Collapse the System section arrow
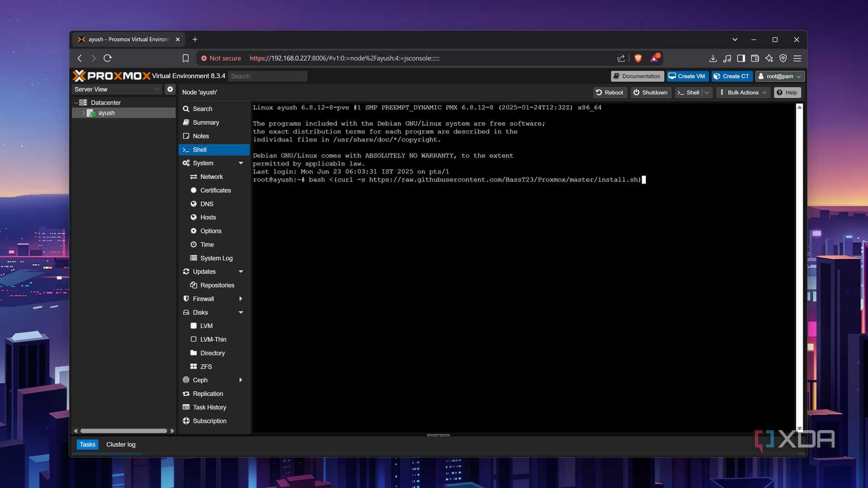 [x=241, y=163]
